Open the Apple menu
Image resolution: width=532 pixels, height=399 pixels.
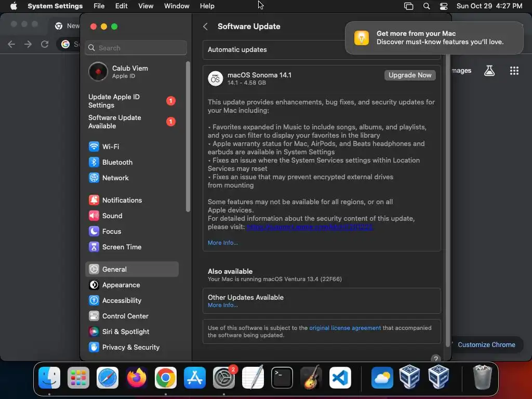(x=14, y=6)
